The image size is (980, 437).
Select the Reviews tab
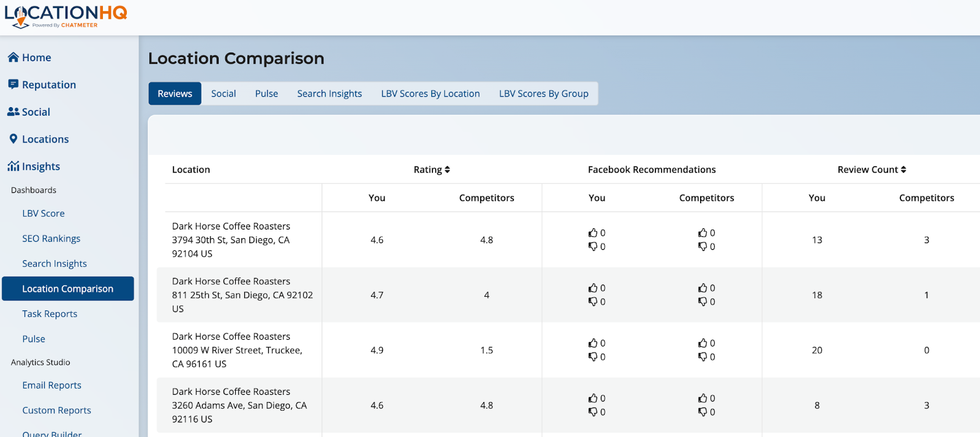pos(175,94)
